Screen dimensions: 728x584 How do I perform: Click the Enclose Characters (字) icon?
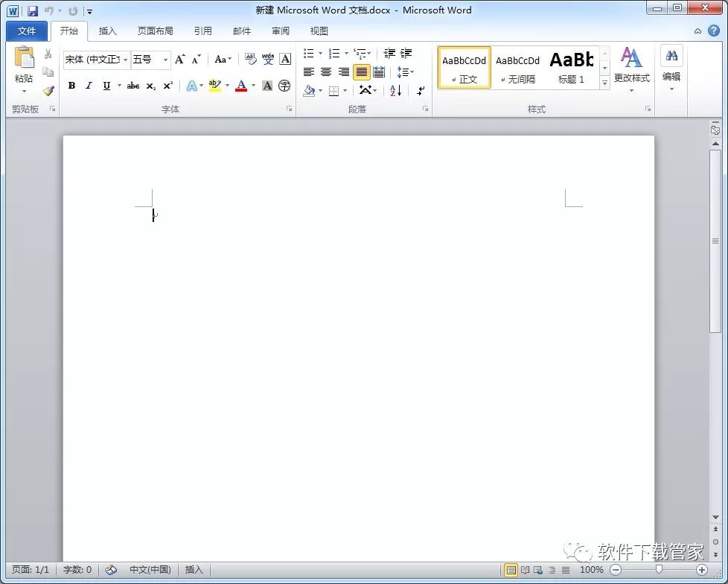[284, 86]
